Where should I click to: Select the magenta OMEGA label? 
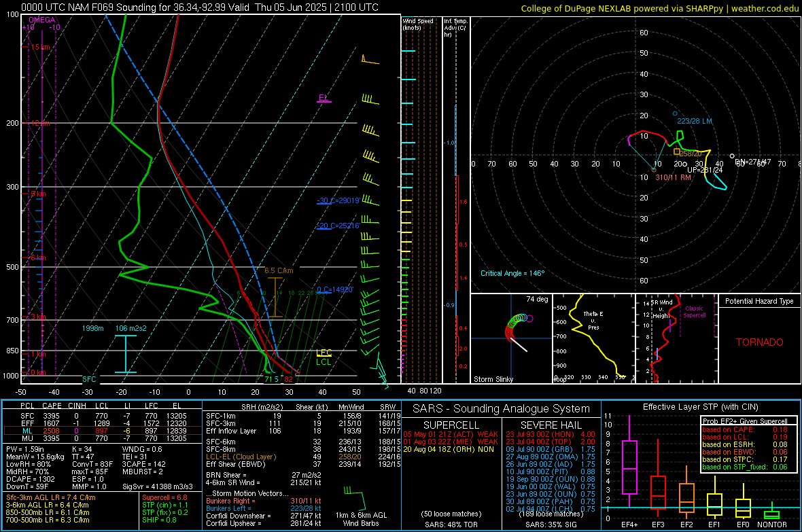(x=42, y=20)
